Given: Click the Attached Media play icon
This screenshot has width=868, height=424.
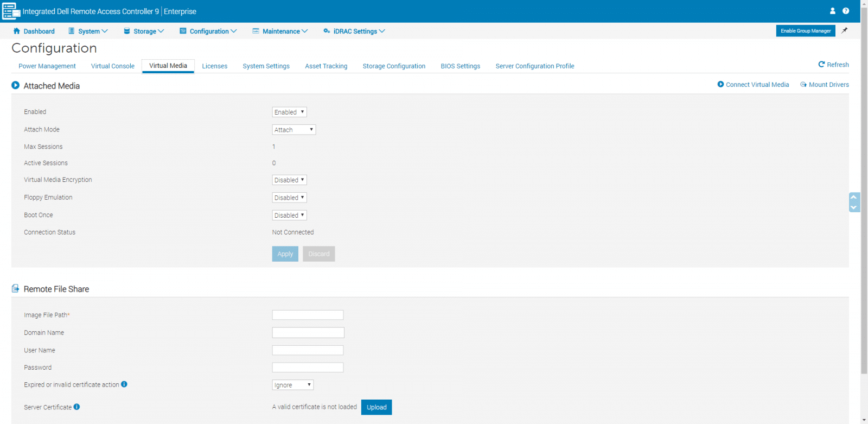Looking at the screenshot, I should click(x=16, y=85).
